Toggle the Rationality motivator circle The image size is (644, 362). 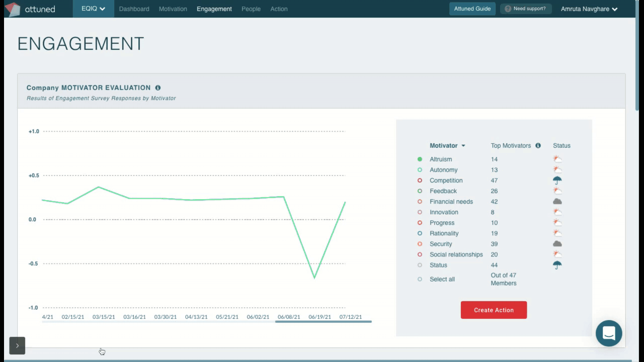click(x=420, y=233)
